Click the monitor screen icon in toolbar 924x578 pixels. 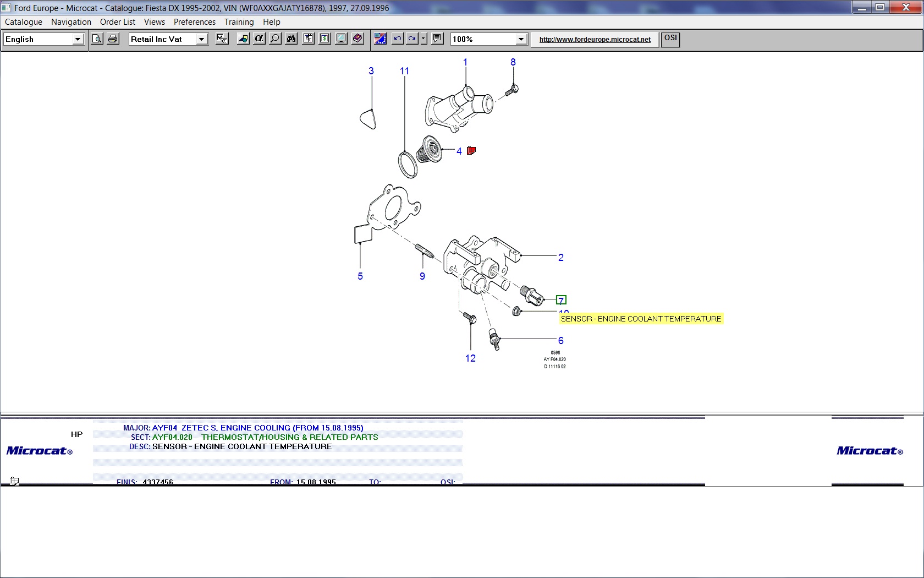[x=342, y=39]
